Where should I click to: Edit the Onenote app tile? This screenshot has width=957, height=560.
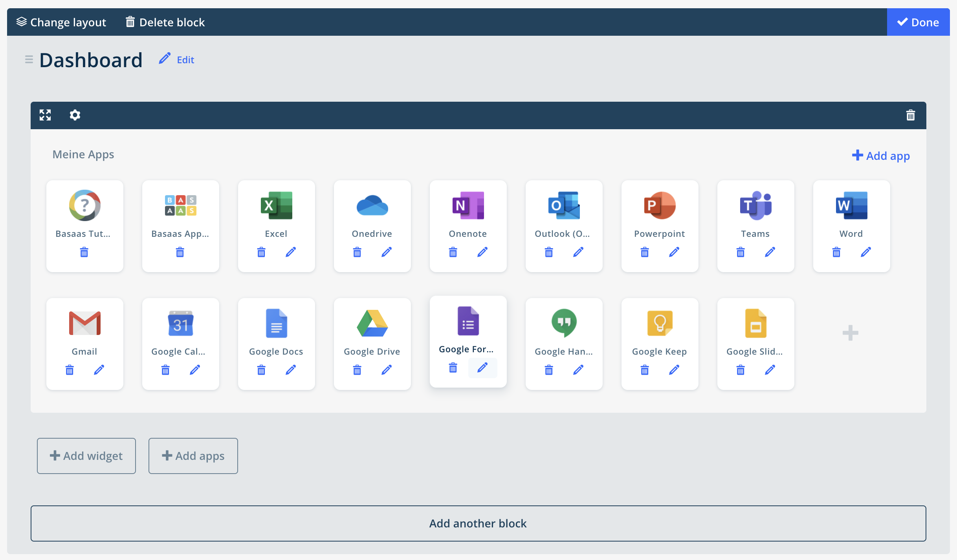(x=482, y=252)
